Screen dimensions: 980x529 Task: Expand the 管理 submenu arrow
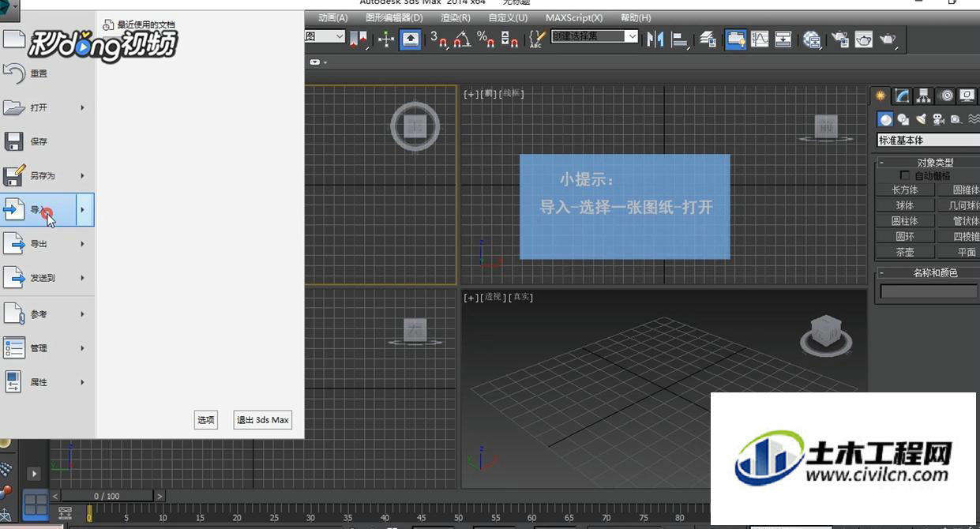point(83,348)
